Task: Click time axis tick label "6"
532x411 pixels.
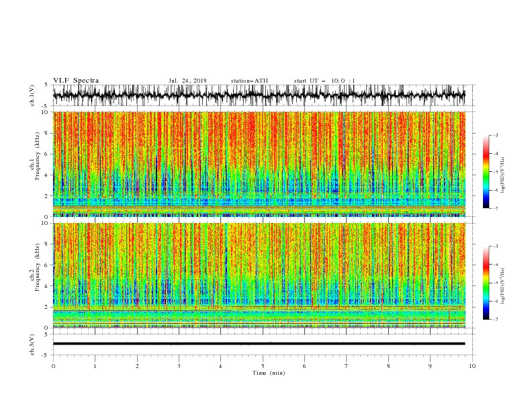Action: (305, 366)
